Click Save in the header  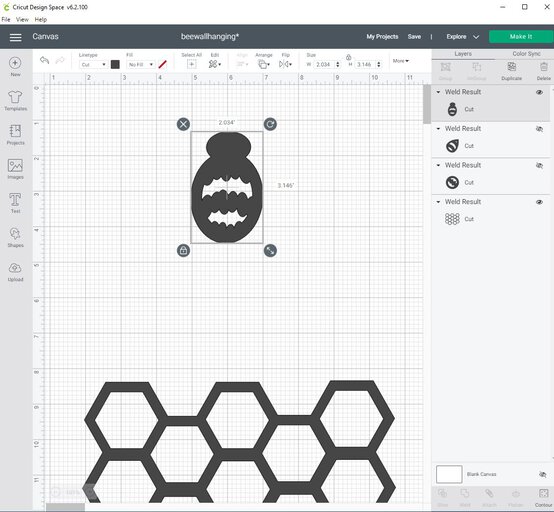pos(414,37)
